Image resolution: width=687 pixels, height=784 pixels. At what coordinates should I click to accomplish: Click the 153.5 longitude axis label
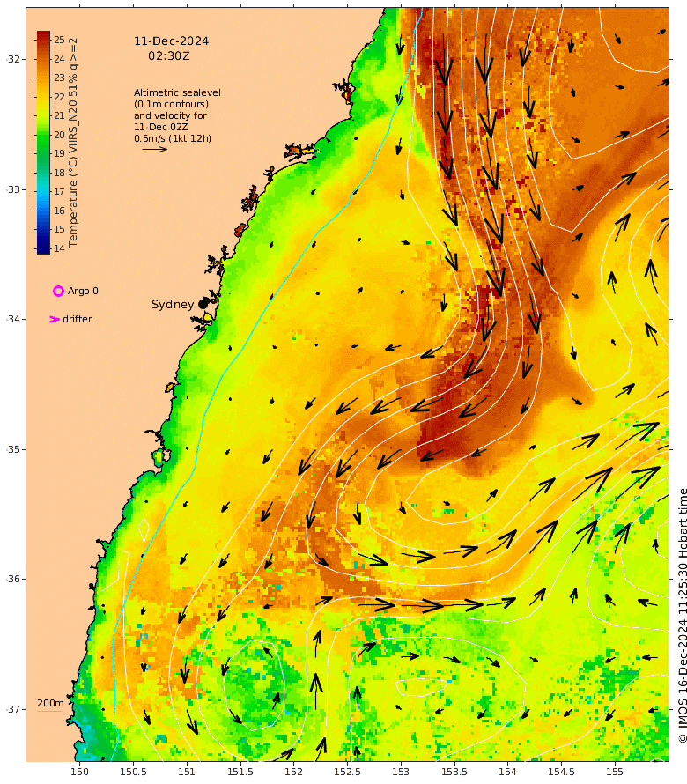coord(454,772)
